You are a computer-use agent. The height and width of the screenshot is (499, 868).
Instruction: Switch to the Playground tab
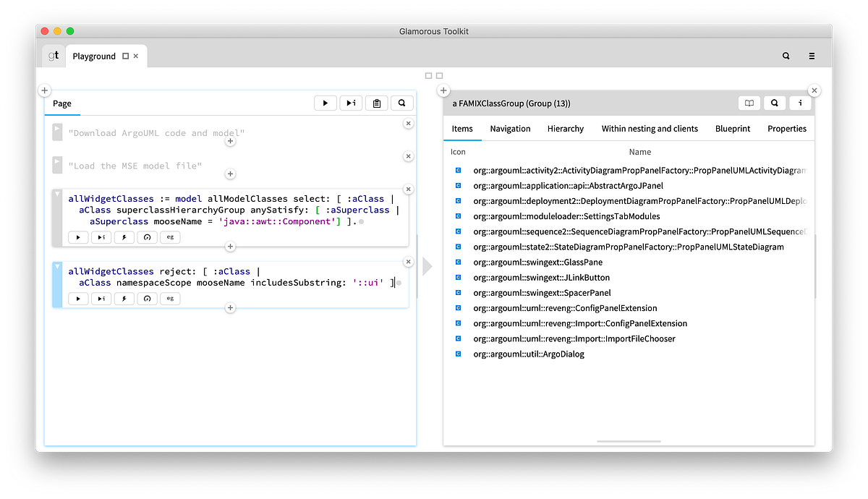[x=94, y=56]
